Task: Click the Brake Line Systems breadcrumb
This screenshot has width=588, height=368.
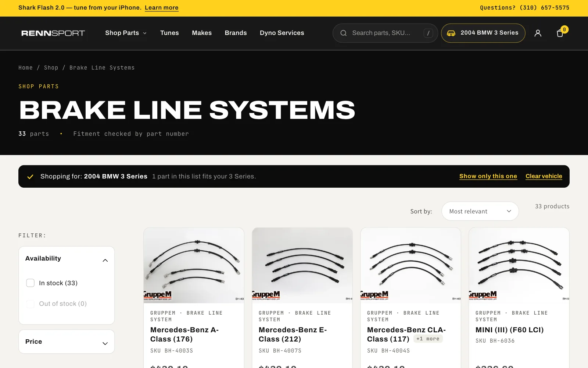Action: [102, 68]
